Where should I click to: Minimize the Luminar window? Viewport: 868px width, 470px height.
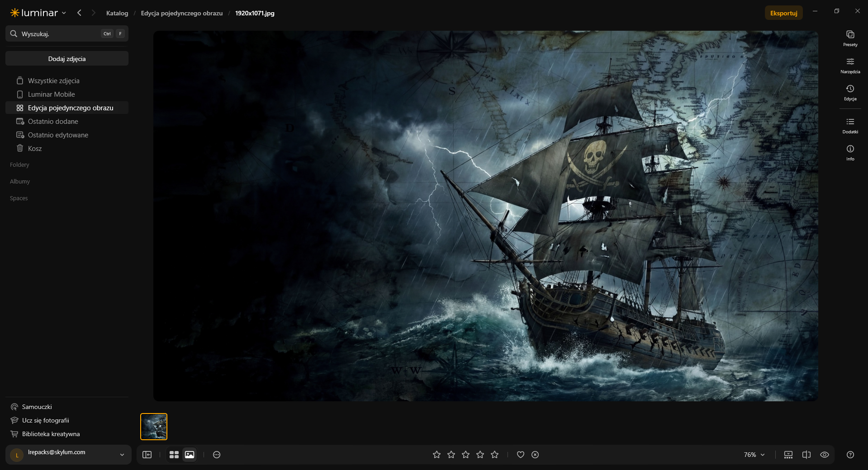pyautogui.click(x=815, y=11)
